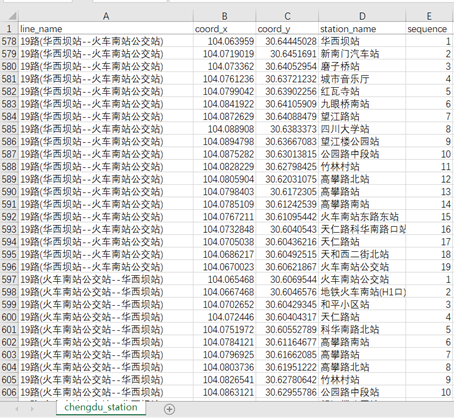Select row header 578

pyautogui.click(x=9, y=41)
